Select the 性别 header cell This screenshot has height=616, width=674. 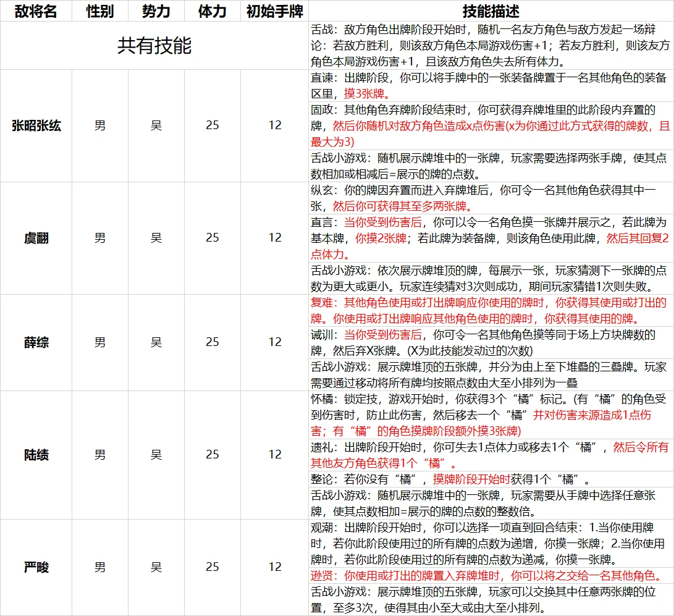99,11
